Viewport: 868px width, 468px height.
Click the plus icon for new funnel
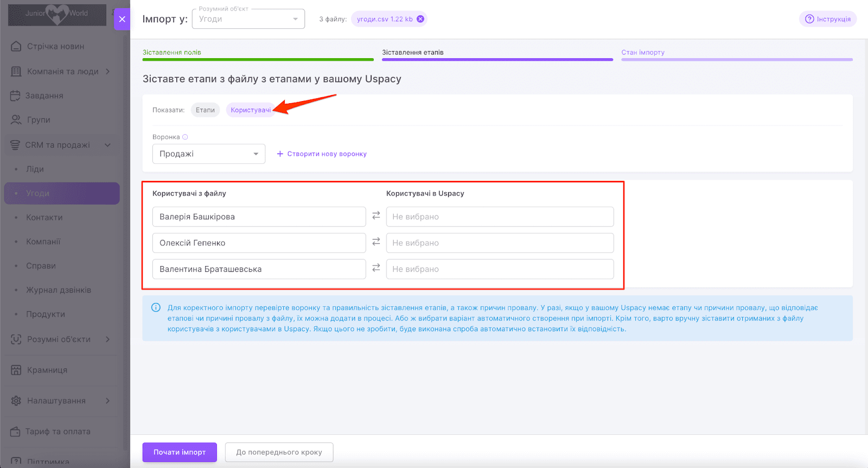(280, 154)
